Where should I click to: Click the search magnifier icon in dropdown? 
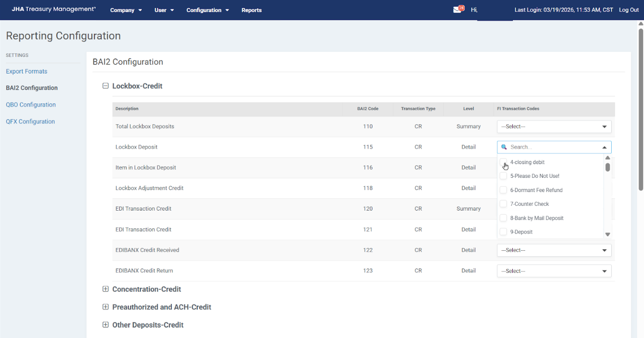[504, 147]
